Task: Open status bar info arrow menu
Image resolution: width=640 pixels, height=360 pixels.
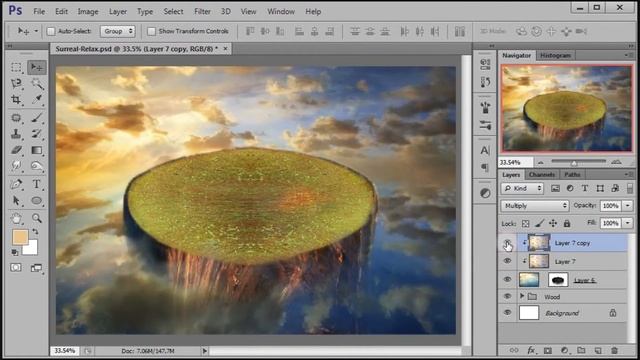Action: (204, 351)
